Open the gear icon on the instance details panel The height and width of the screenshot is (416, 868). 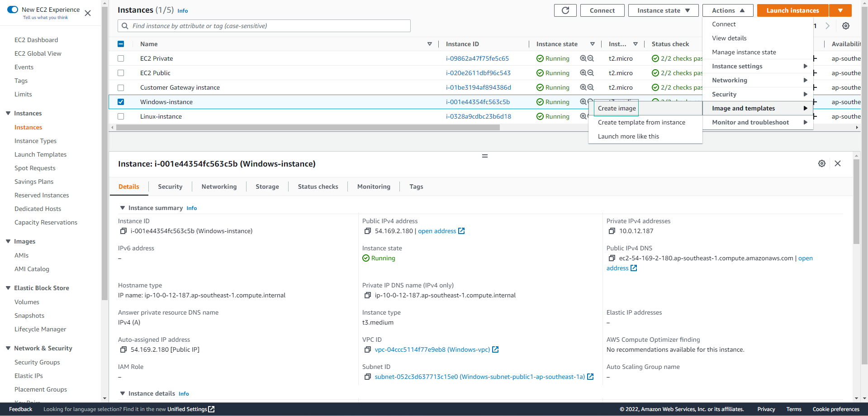[x=822, y=163]
